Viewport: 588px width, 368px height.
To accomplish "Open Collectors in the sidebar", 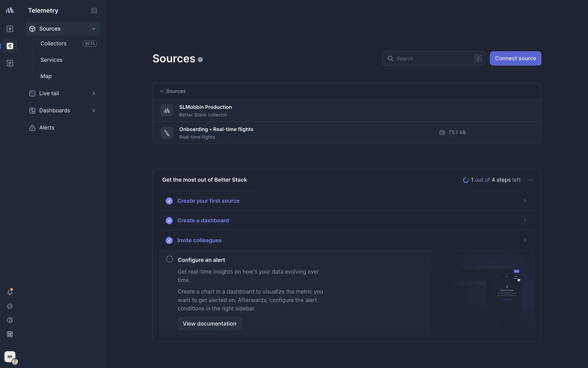I will coord(53,44).
